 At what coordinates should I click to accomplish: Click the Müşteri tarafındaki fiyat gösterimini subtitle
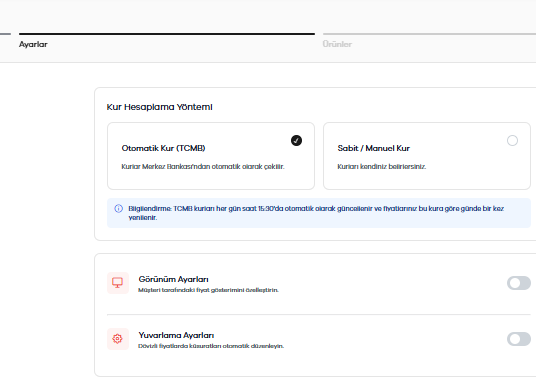click(x=209, y=290)
